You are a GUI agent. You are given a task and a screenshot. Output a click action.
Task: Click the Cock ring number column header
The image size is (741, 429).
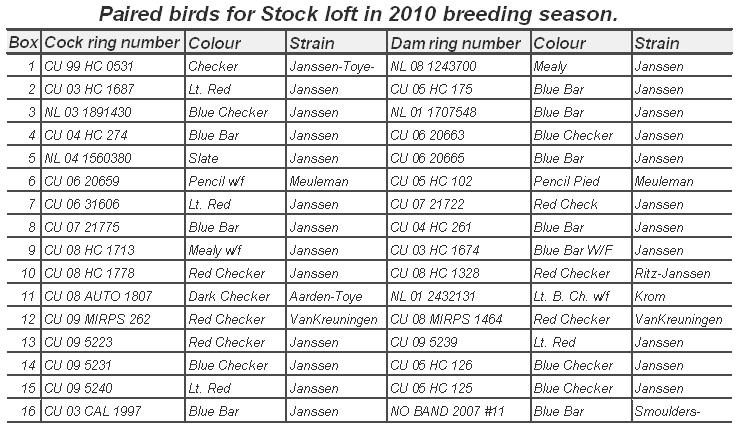(112, 43)
